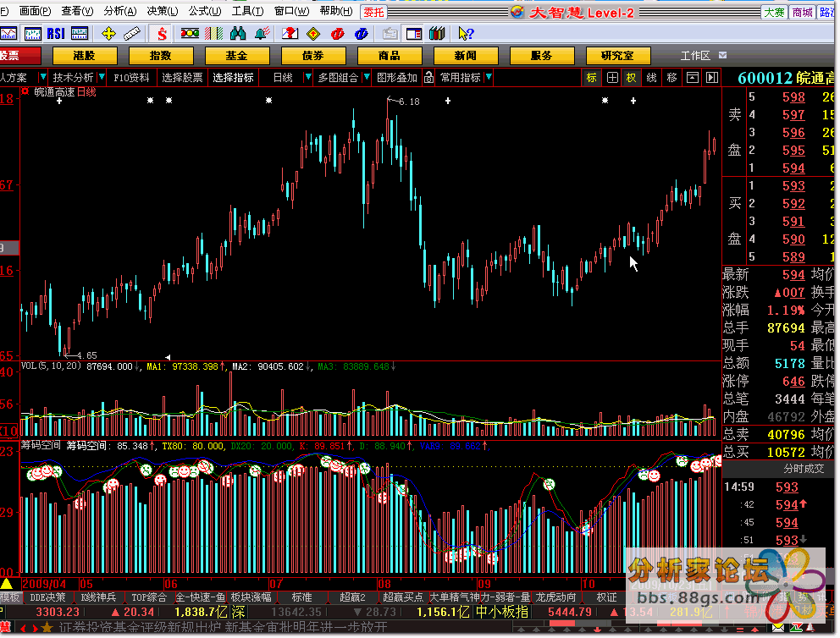Switch to TOP综合 indicator tab
The image size is (840, 638).
tap(149, 597)
